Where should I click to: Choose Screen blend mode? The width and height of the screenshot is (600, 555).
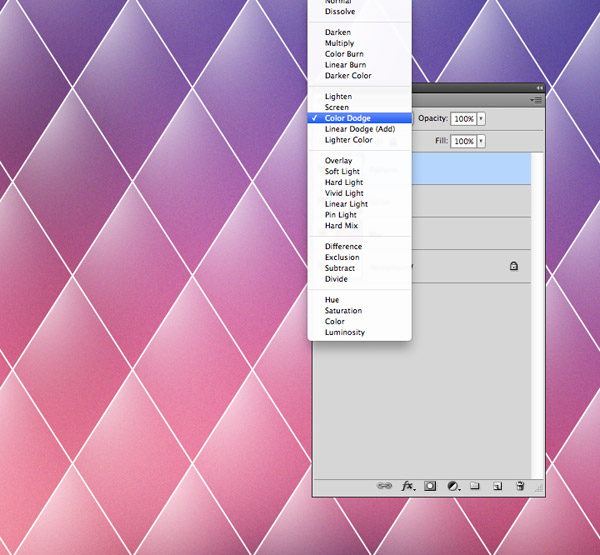point(337,107)
